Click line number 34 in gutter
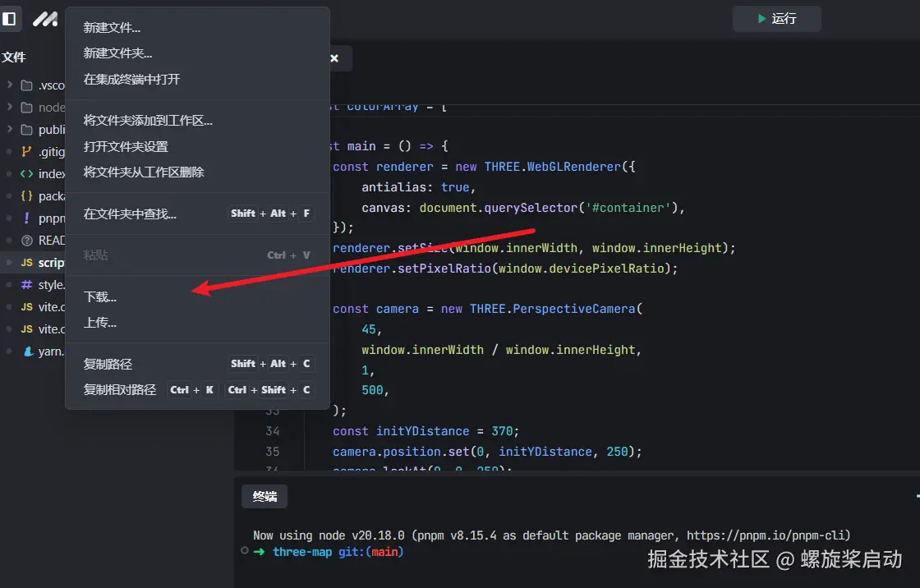 [x=272, y=431]
